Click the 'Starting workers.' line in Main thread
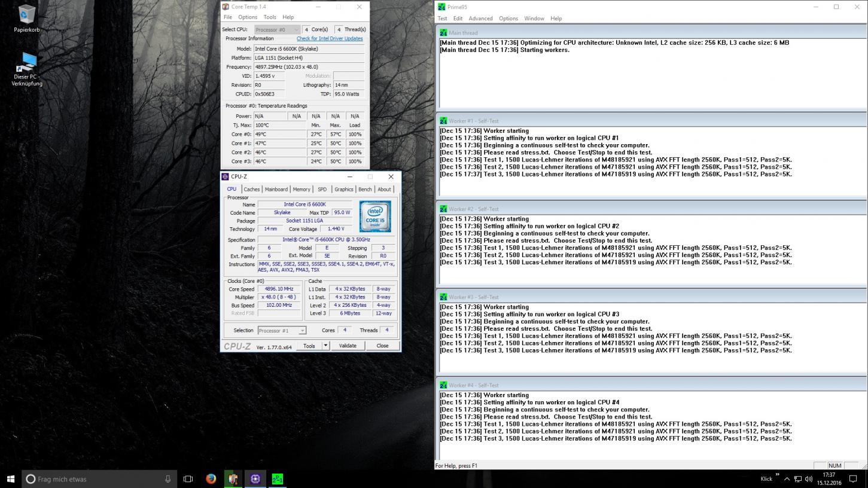The image size is (868, 488). click(x=504, y=50)
